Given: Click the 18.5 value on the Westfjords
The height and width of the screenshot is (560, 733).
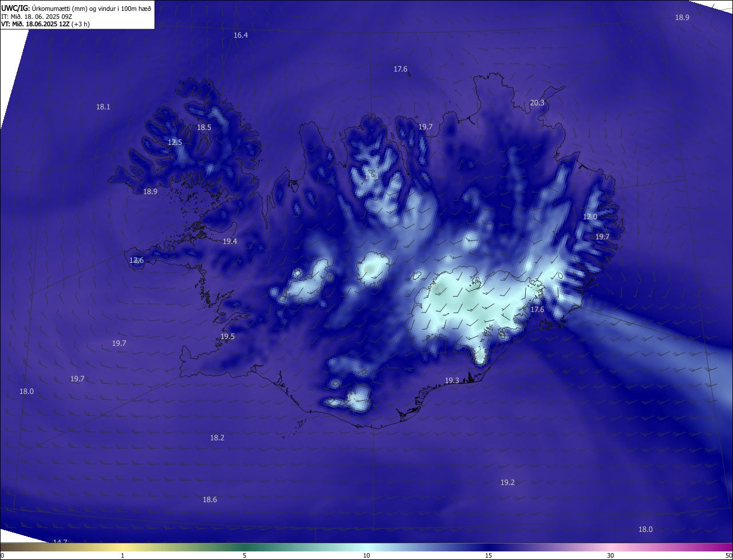Looking at the screenshot, I should click(204, 128).
